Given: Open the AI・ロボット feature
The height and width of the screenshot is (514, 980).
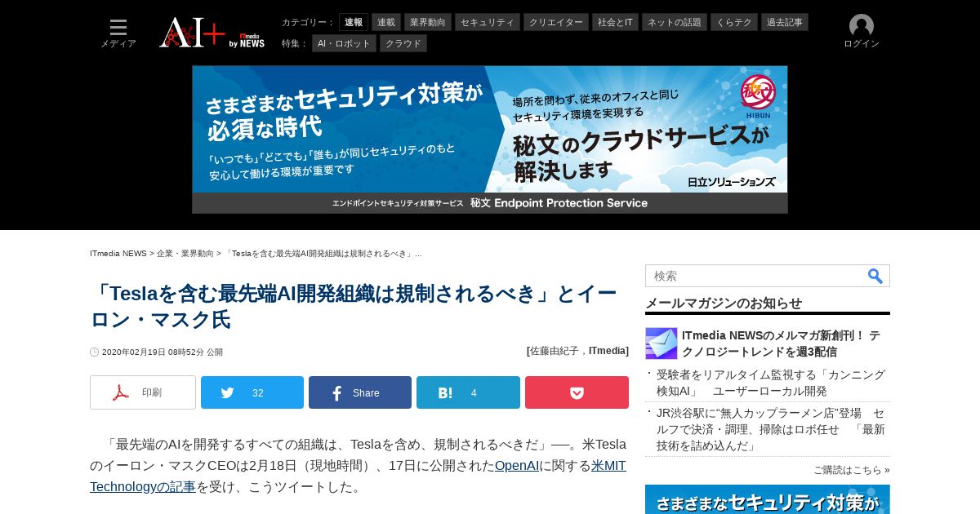Looking at the screenshot, I should click(344, 43).
